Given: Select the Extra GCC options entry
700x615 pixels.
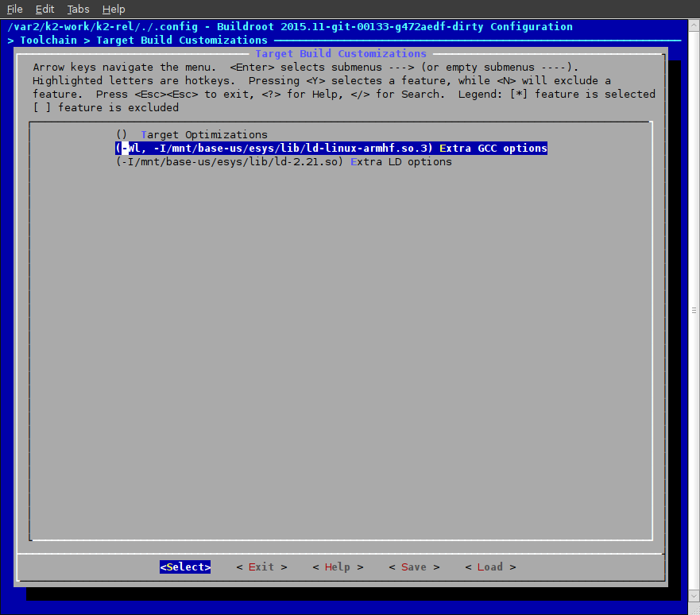Looking at the screenshot, I should (x=331, y=148).
